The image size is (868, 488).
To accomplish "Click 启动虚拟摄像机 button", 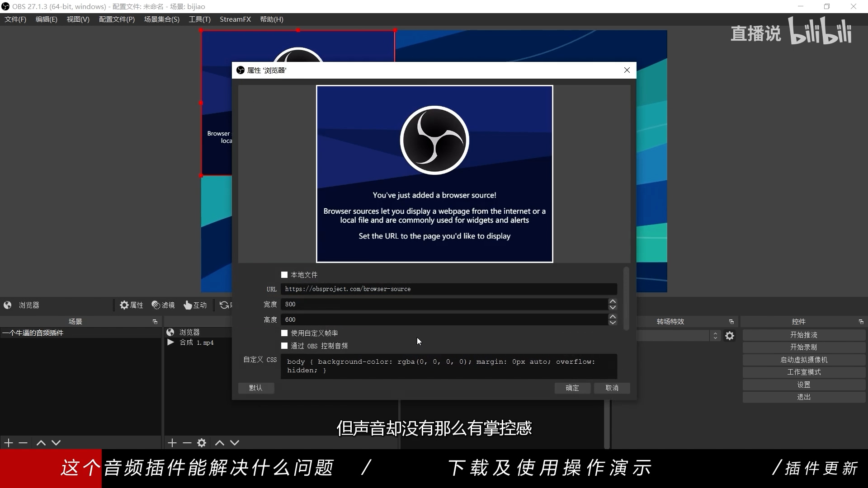I will coord(804,360).
